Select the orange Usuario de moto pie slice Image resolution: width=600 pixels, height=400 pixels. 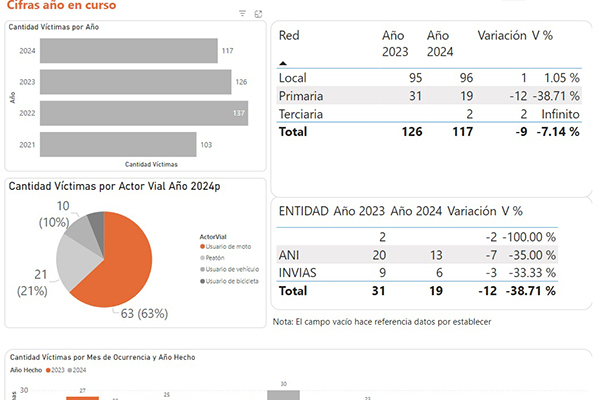pyautogui.click(x=122, y=264)
